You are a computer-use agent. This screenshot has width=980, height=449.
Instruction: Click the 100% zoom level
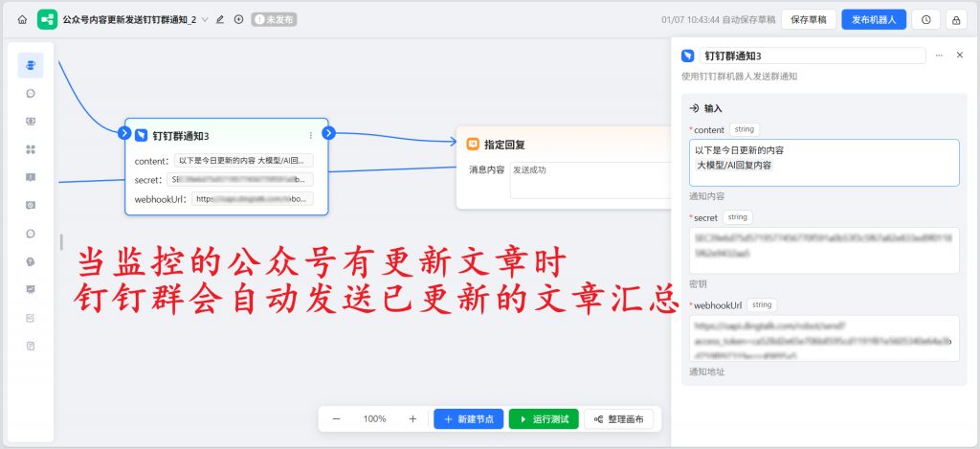click(x=374, y=419)
